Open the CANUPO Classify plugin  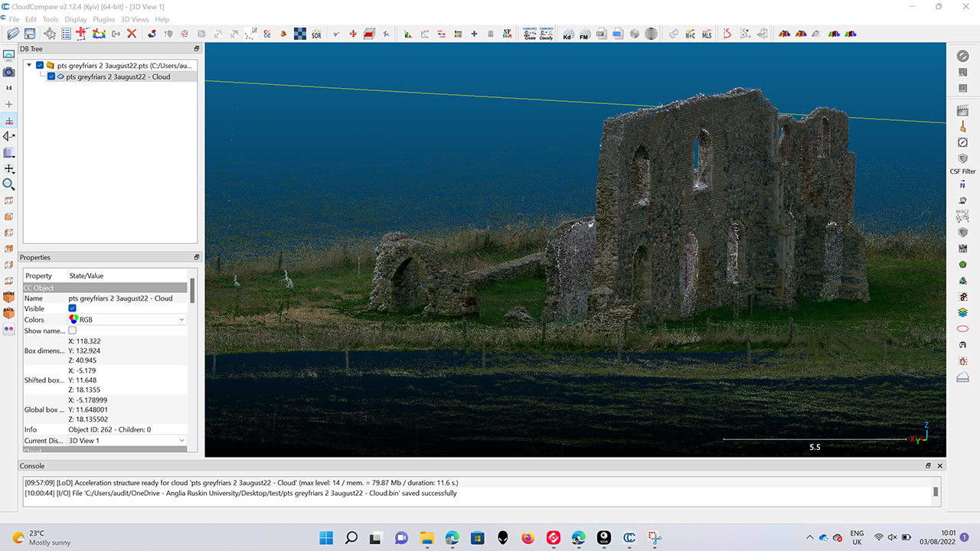click(x=546, y=34)
